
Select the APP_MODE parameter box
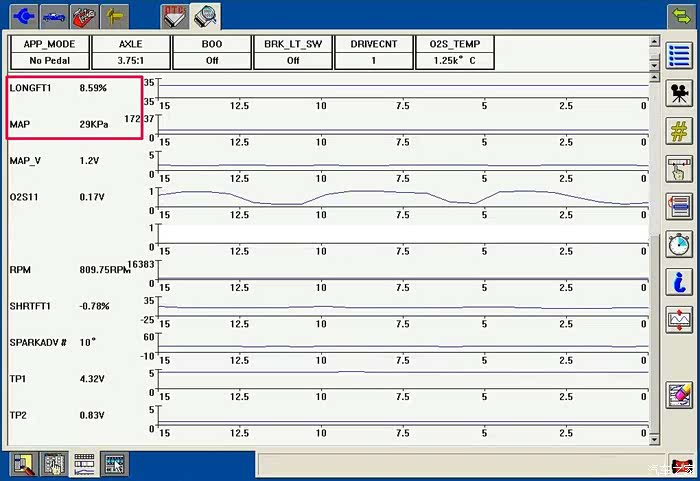point(49,52)
